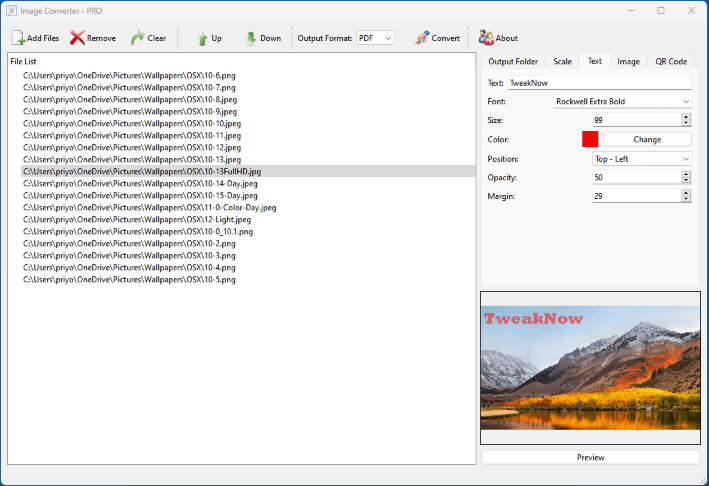Select file 10-7.png in list

click(x=129, y=87)
